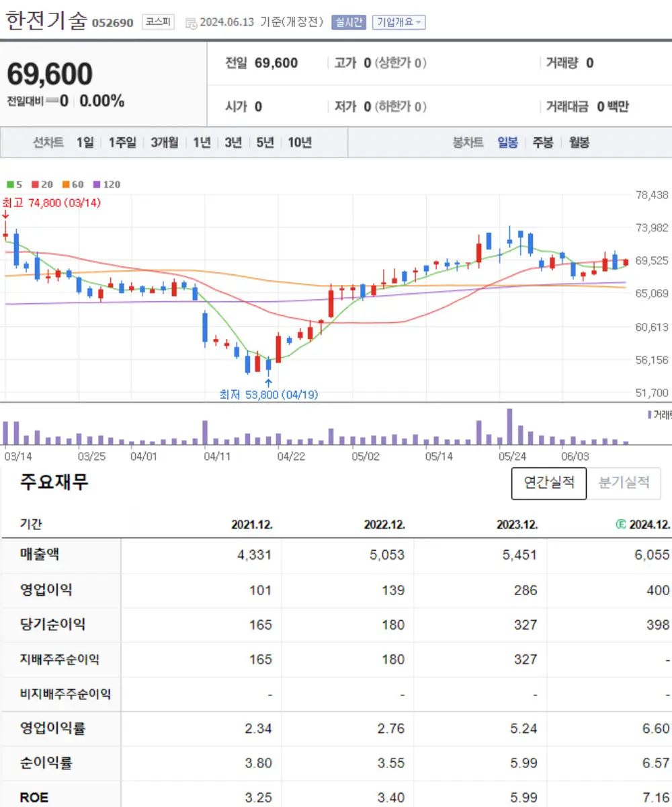
Task: Click the 코스피 market badge
Action: pos(159,22)
